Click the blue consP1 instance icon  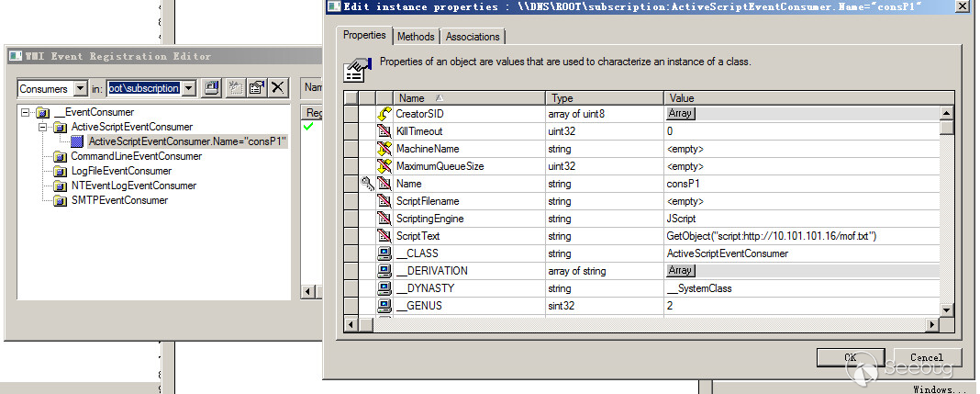pos(77,142)
